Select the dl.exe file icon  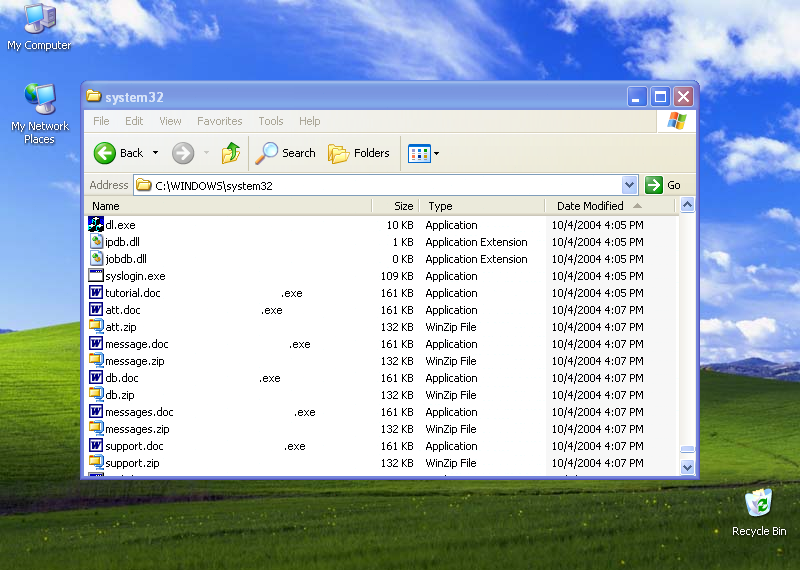95,224
